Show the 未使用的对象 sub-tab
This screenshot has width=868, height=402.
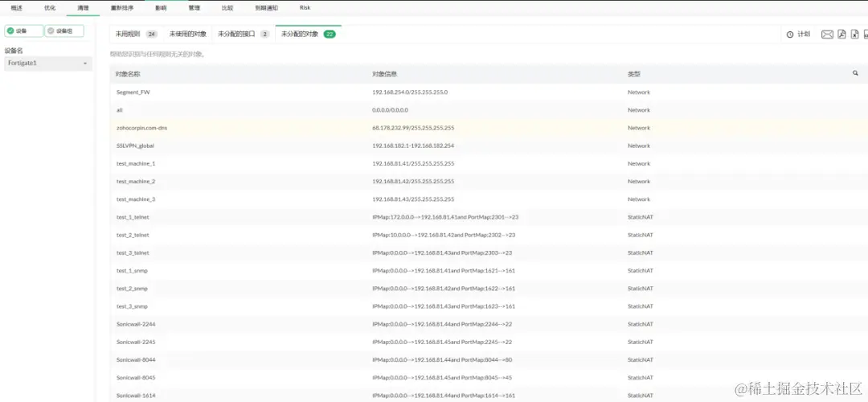click(x=187, y=35)
